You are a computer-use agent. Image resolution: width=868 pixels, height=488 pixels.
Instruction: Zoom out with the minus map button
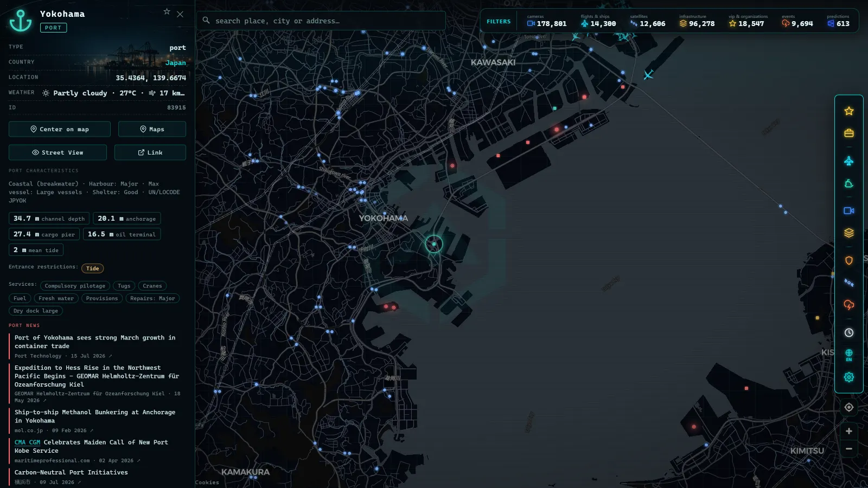click(x=849, y=449)
